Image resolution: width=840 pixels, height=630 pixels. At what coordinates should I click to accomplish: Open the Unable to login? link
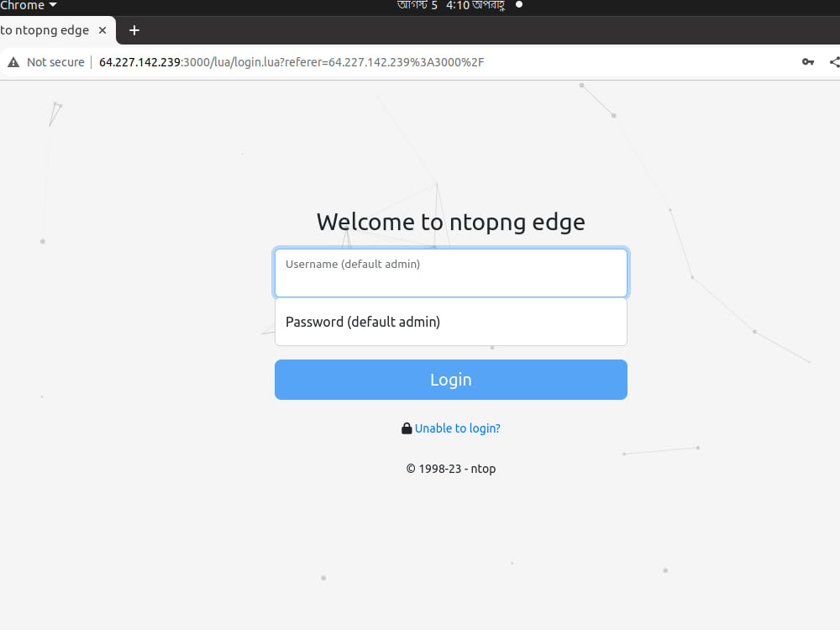[x=457, y=428]
